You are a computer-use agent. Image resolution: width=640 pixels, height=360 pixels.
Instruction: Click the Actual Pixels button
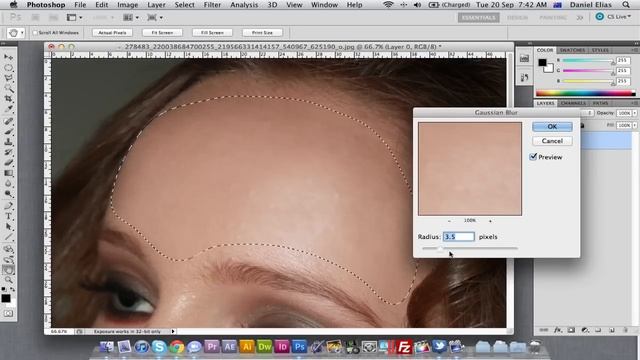(x=112, y=33)
